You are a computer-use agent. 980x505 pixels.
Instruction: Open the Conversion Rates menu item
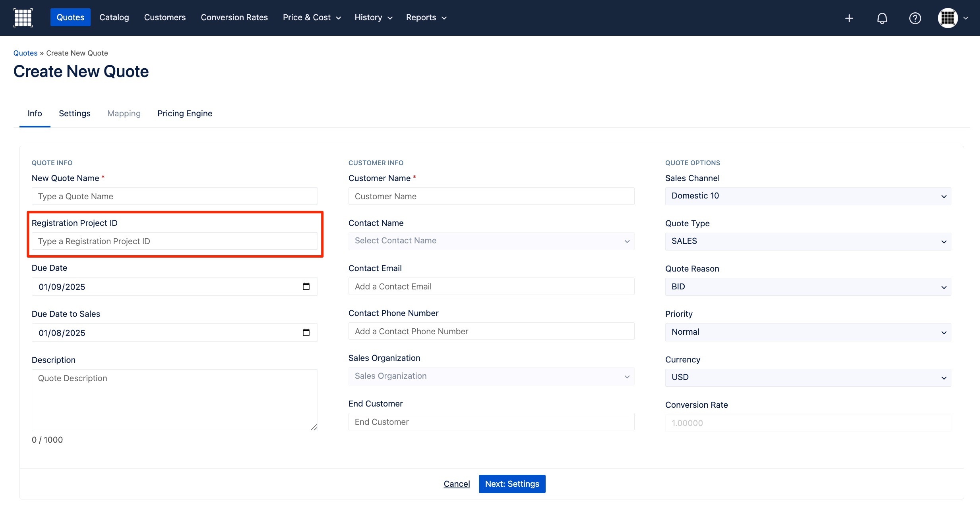(234, 17)
